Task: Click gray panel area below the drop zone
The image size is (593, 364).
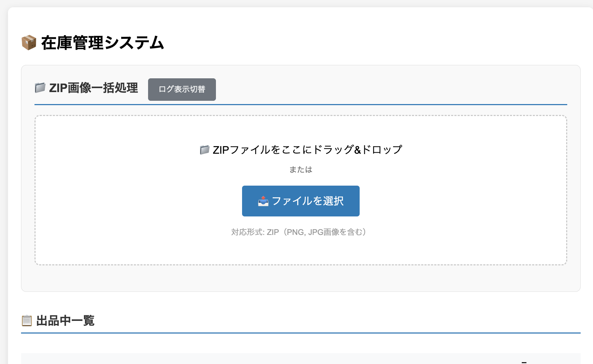Action: tap(301, 278)
